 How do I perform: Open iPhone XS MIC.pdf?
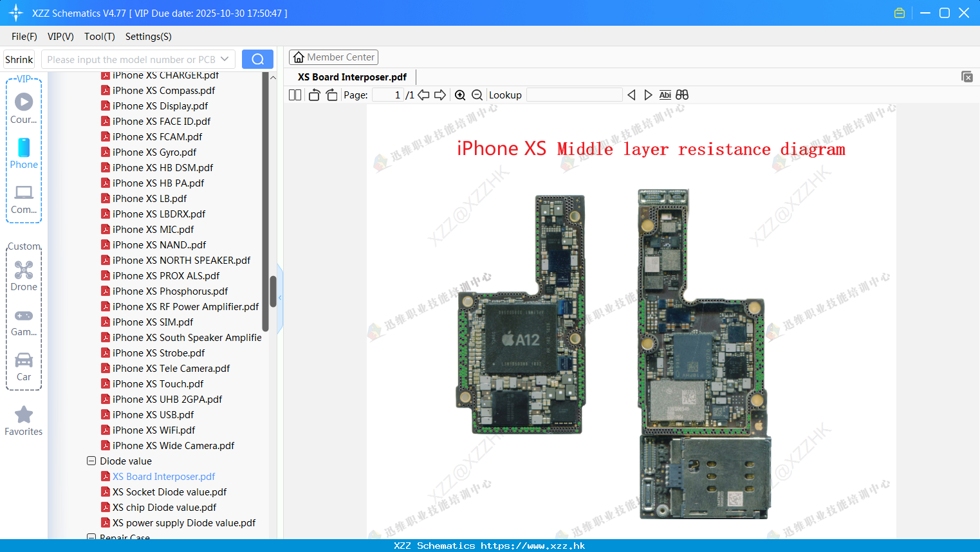(153, 230)
